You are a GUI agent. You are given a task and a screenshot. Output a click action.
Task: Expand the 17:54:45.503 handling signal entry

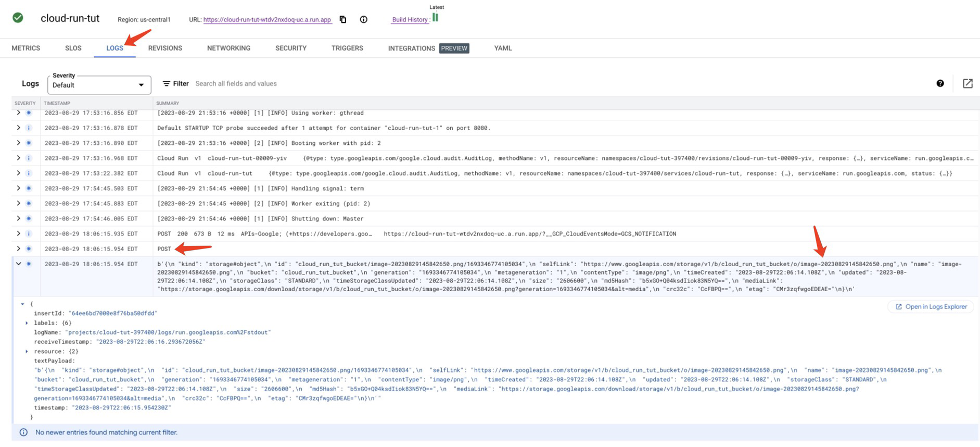(18, 188)
